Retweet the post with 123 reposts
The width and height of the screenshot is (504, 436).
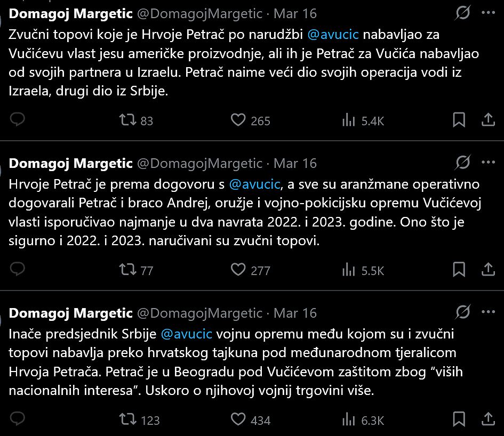click(127, 419)
